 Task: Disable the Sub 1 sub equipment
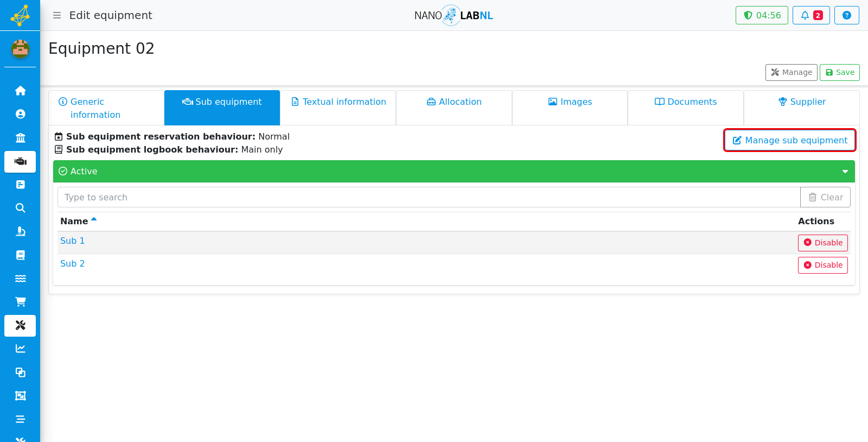pos(822,243)
